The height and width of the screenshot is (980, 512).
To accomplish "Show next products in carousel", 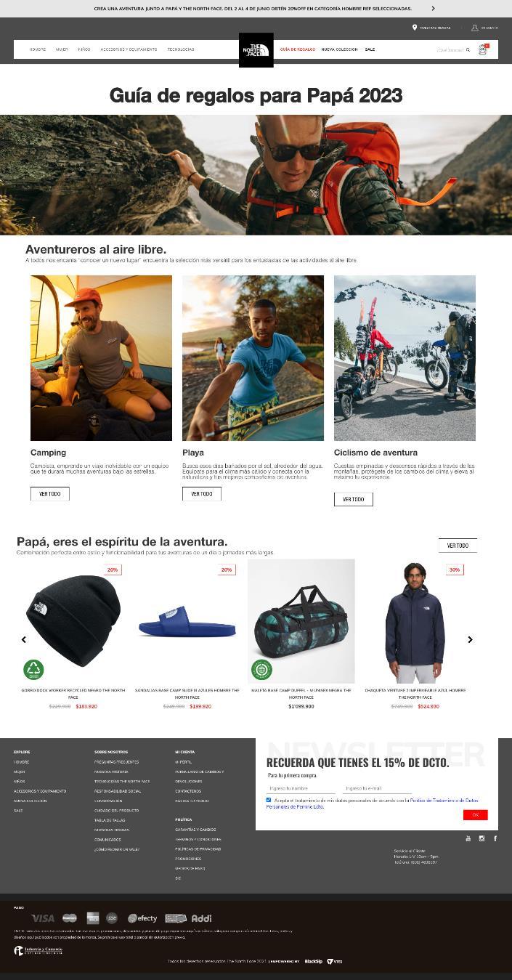I will pos(470,639).
